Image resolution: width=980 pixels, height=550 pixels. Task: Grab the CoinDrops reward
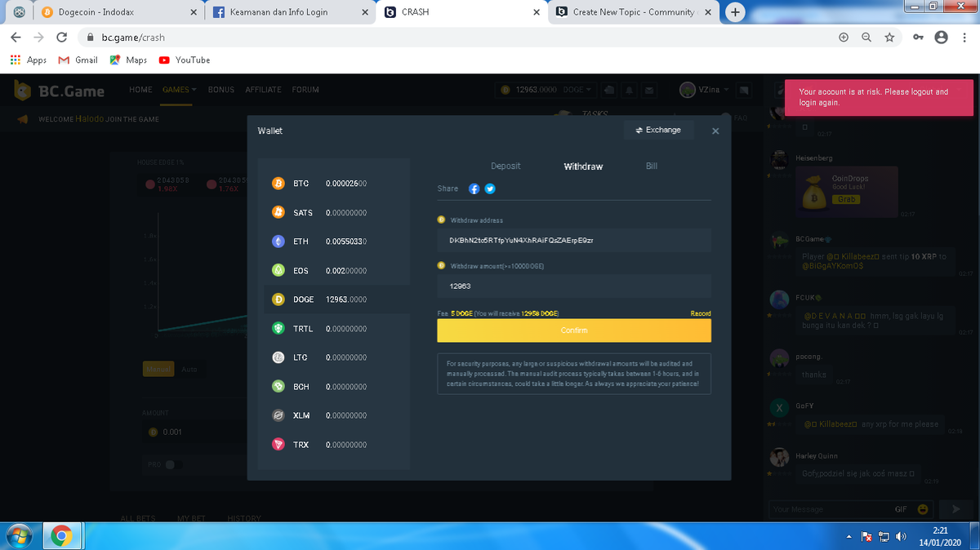pos(845,199)
